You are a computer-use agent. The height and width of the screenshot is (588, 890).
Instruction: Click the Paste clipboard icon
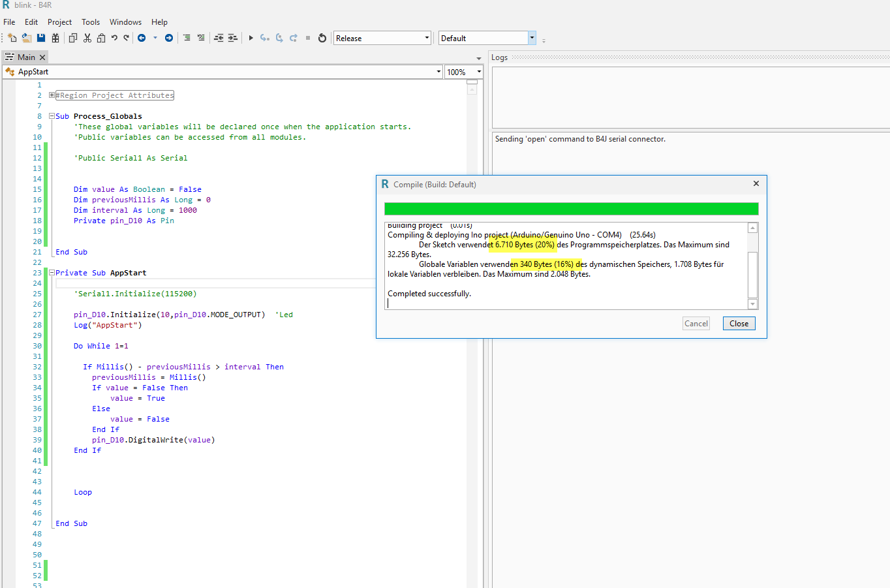(x=101, y=38)
